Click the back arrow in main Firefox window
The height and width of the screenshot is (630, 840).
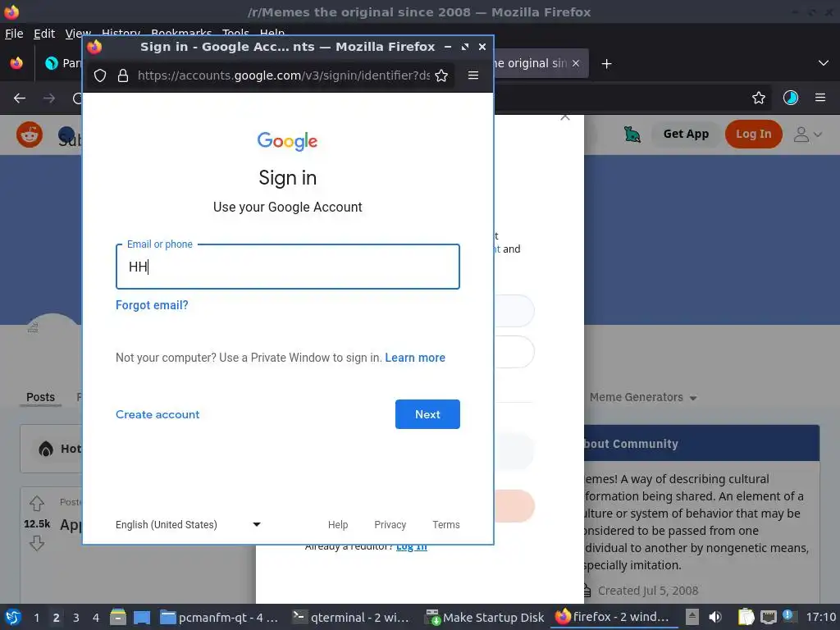click(x=20, y=98)
